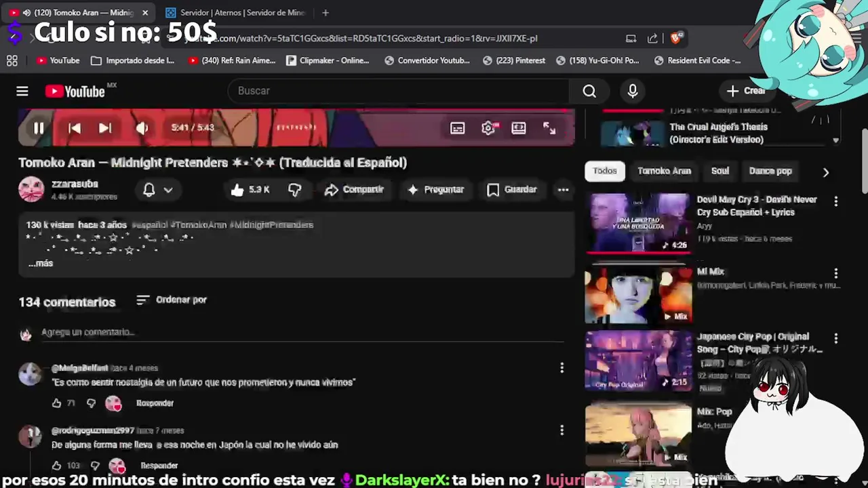Open the Importado desde bookmark folder
The height and width of the screenshot is (488, 868).
(x=133, y=60)
